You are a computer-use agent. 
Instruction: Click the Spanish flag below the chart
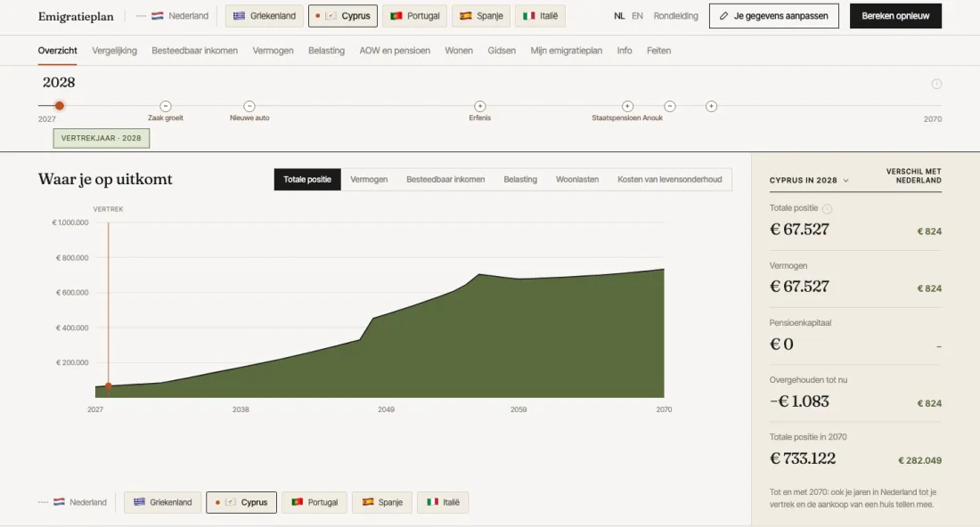[x=368, y=502]
